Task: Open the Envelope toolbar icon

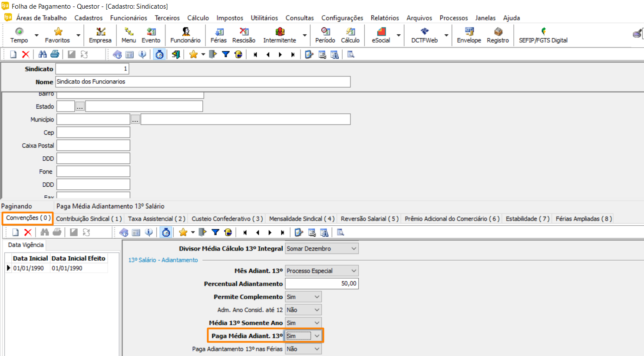Action: tap(469, 35)
